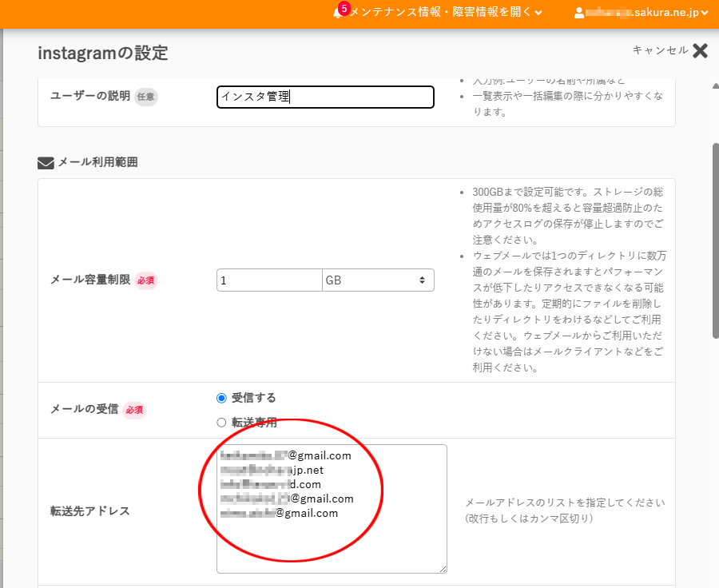Image resolution: width=719 pixels, height=588 pixels.
Task: Click the 転送先アドレス label
Action: (89, 511)
